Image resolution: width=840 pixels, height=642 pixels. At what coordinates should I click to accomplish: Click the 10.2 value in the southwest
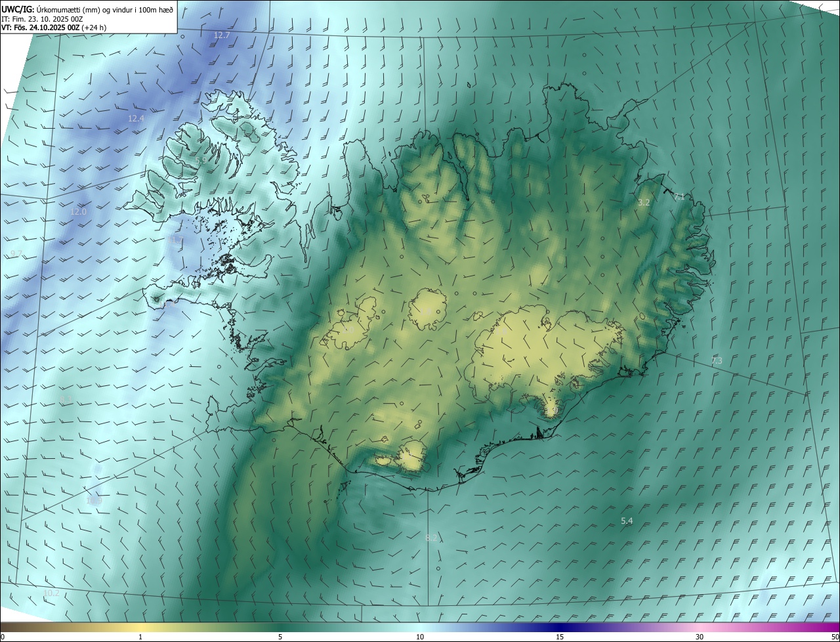51,593
